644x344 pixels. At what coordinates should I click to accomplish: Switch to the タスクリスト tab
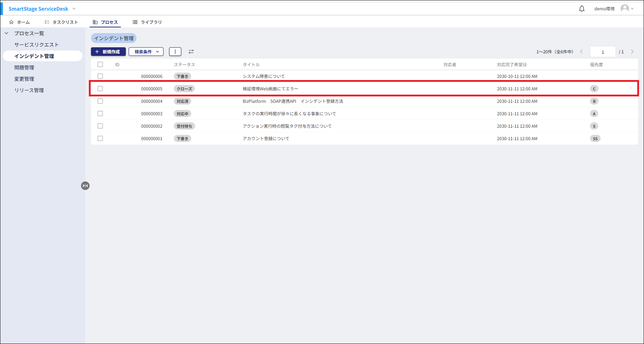[x=61, y=22]
